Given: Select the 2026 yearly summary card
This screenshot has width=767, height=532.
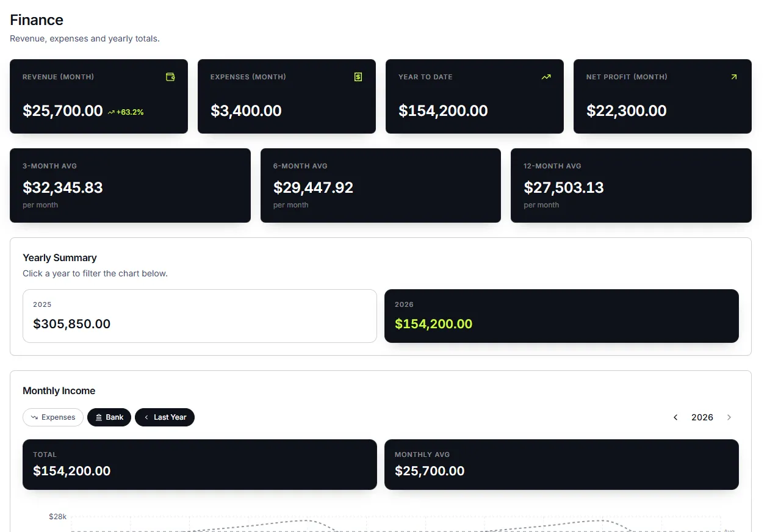Looking at the screenshot, I should [561, 316].
